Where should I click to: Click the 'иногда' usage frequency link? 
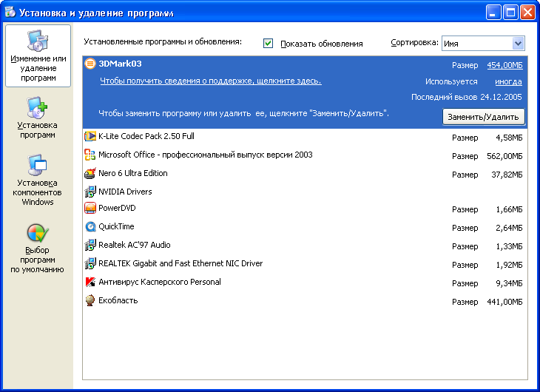[508, 82]
